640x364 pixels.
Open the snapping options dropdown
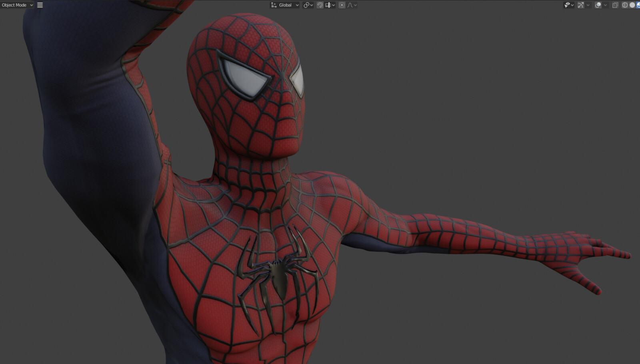(x=330, y=5)
